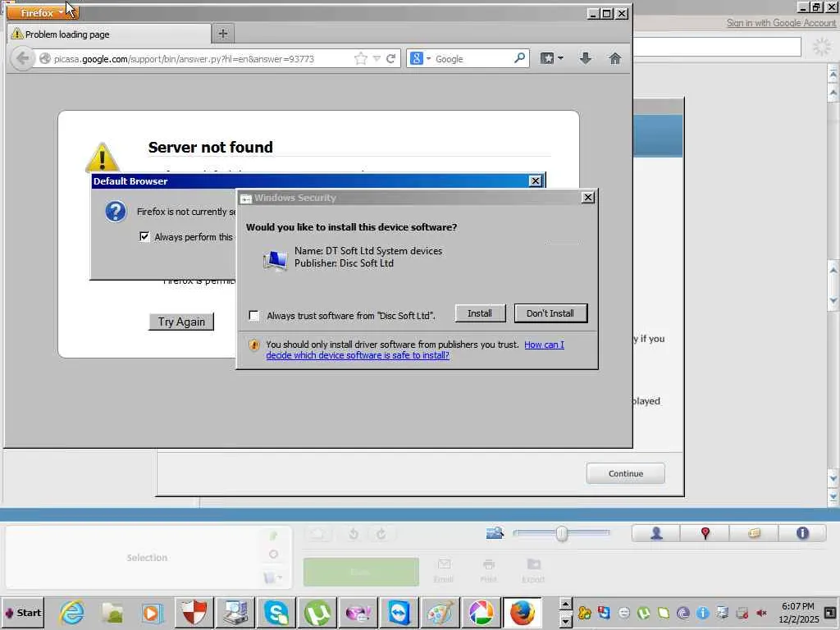Open Firefox bookmarks menu button
The height and width of the screenshot is (630, 840).
[x=547, y=58]
